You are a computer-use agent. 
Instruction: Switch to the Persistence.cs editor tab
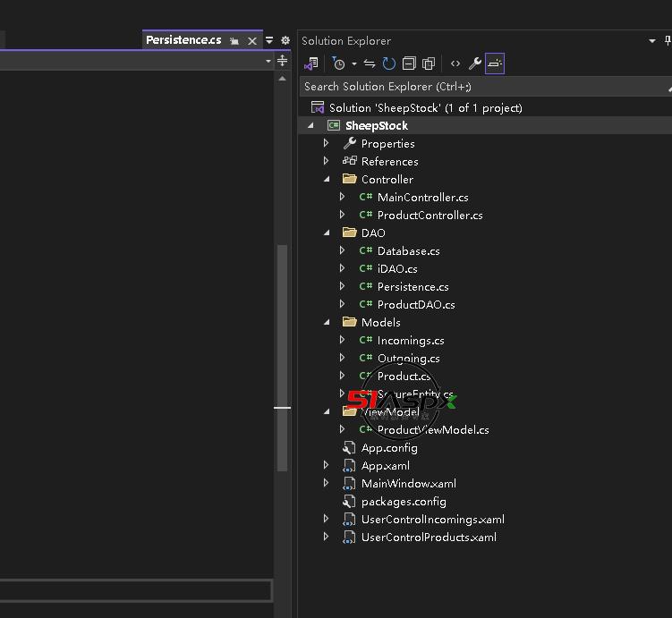tap(183, 40)
